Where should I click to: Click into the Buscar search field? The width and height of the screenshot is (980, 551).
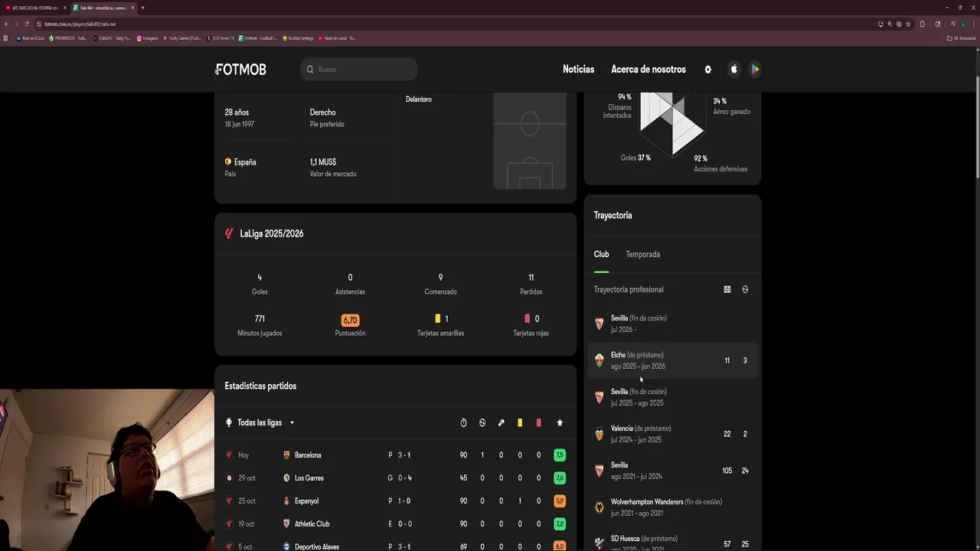point(359,70)
